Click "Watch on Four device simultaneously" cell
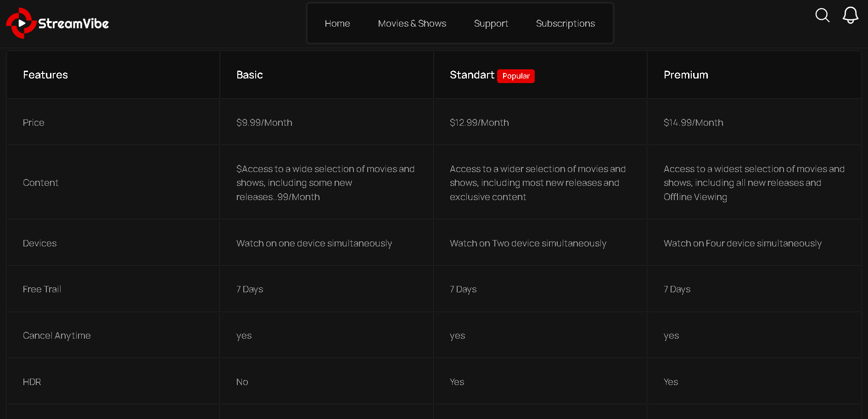This screenshot has width=868, height=419. (742, 243)
